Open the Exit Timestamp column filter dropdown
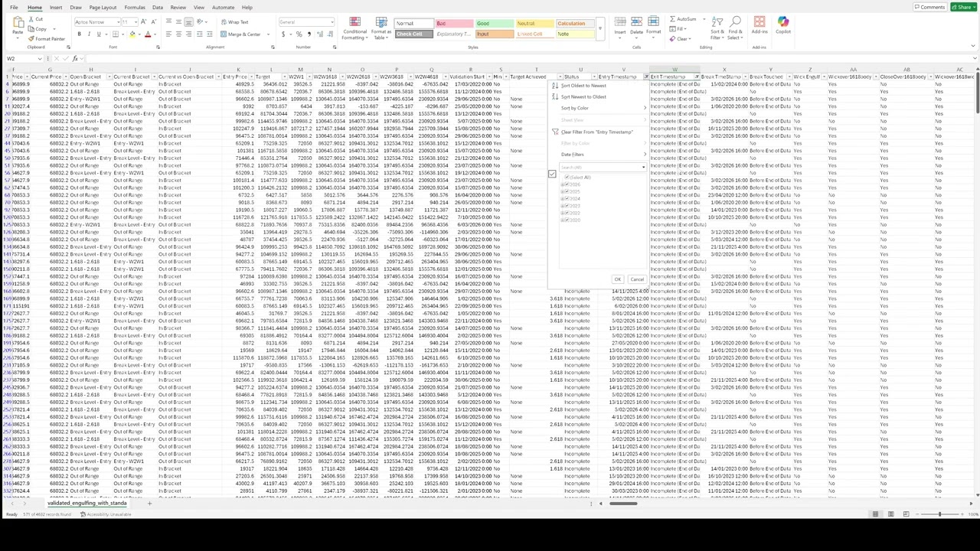Image resolution: width=980 pixels, height=551 pixels. click(x=697, y=77)
